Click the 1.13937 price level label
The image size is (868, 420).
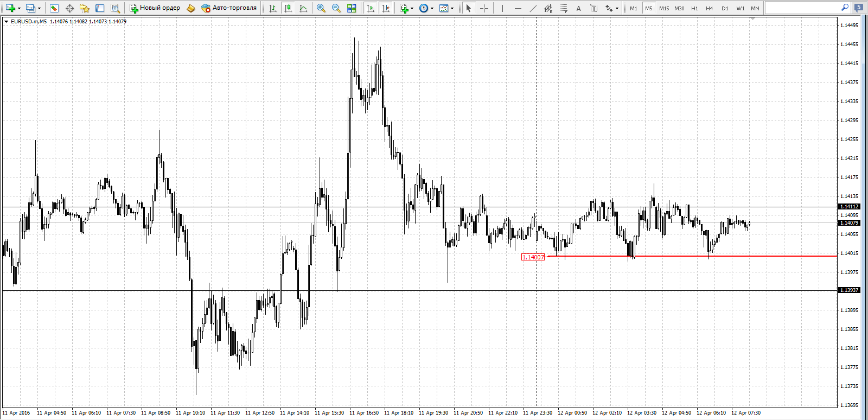[849, 290]
